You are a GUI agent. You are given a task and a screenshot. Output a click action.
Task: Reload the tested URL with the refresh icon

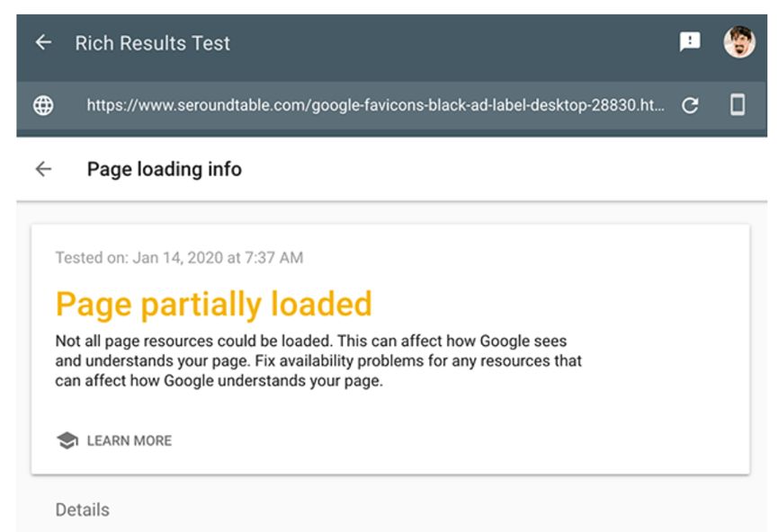tap(690, 105)
